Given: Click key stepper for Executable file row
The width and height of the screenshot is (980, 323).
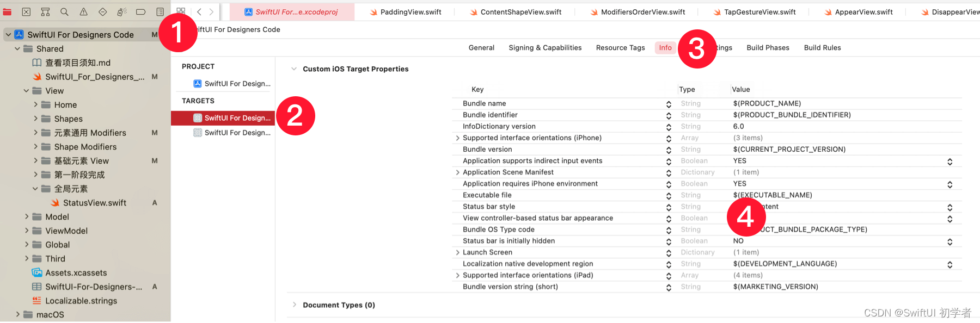Looking at the screenshot, I should pos(669,196).
